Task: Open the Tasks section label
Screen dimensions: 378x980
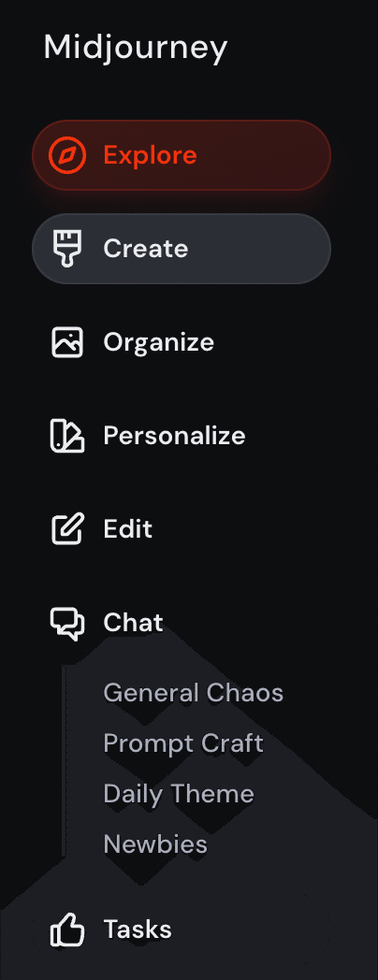Action: [x=138, y=930]
